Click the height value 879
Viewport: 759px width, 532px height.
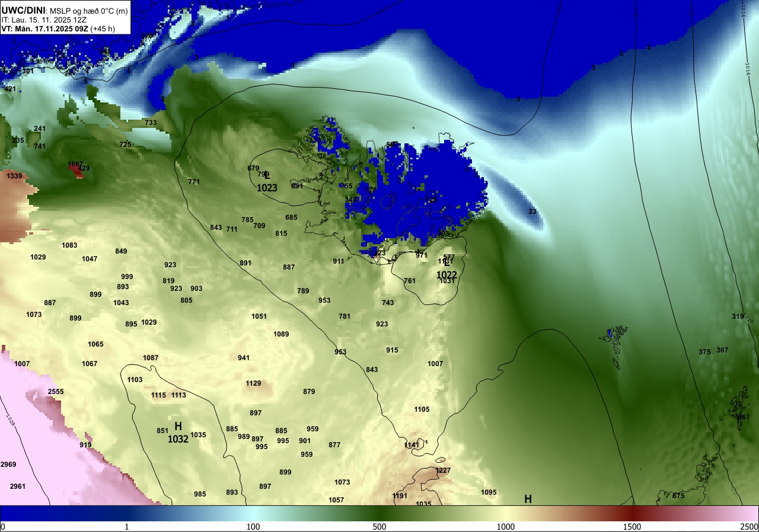pyautogui.click(x=309, y=392)
